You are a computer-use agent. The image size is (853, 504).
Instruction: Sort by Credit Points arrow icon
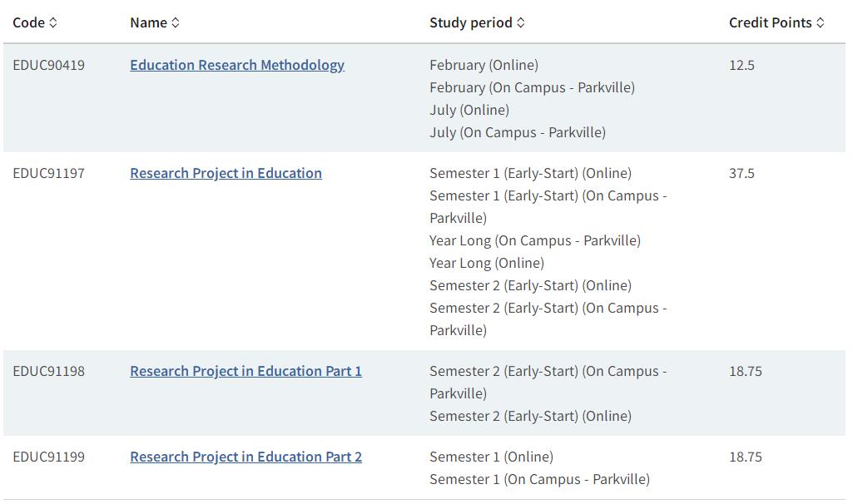click(x=821, y=22)
